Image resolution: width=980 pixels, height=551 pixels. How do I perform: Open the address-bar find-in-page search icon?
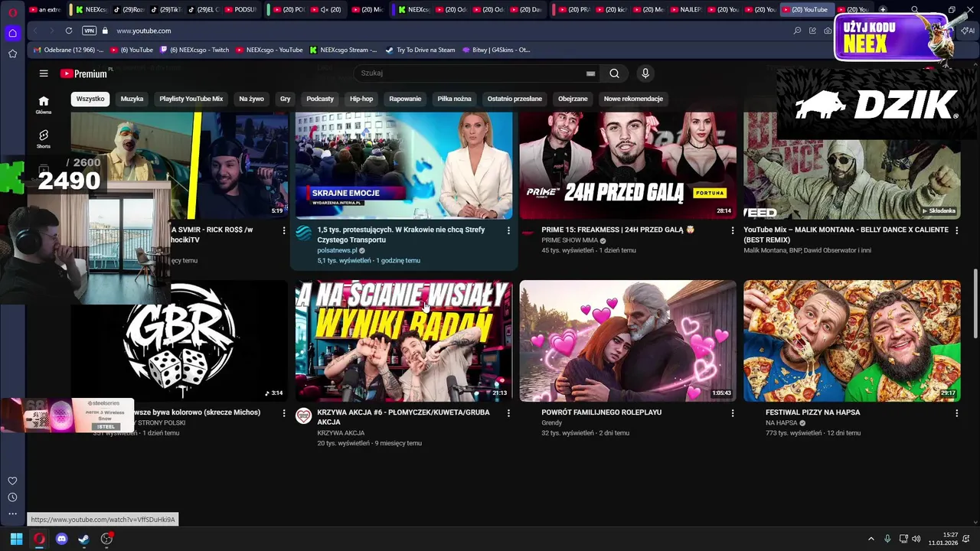pyautogui.click(x=797, y=31)
